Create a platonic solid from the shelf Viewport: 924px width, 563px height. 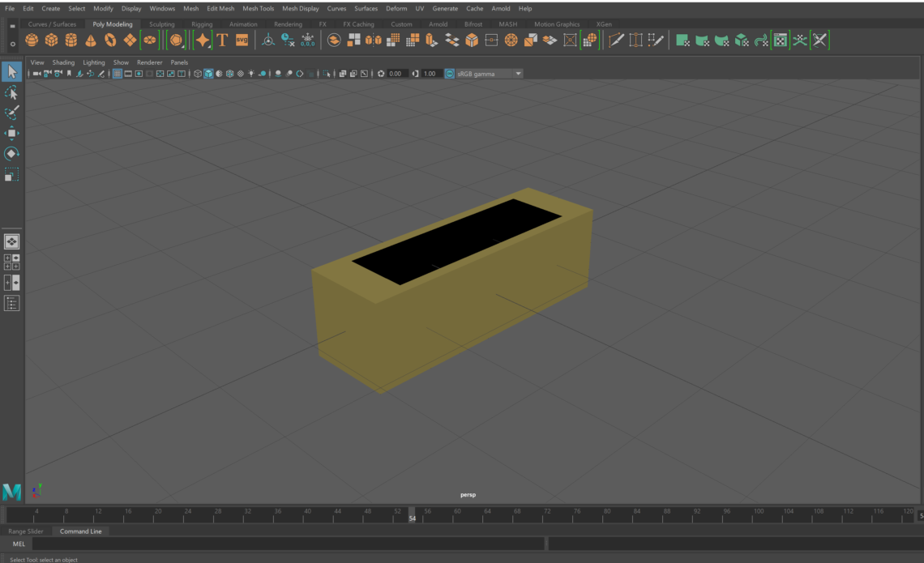click(176, 40)
